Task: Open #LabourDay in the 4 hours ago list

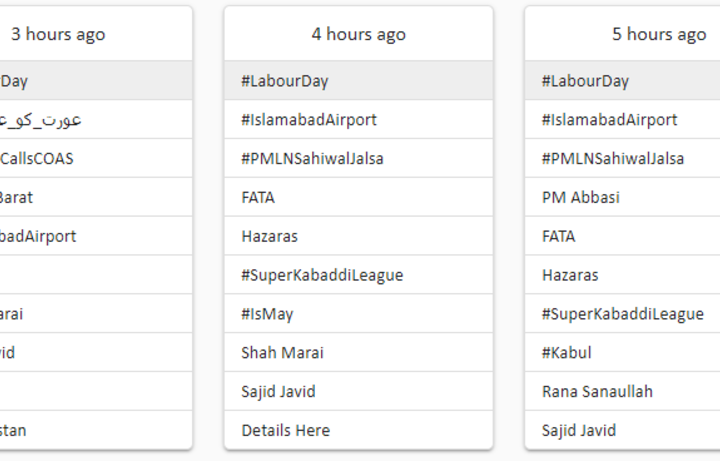Action: 359,81
